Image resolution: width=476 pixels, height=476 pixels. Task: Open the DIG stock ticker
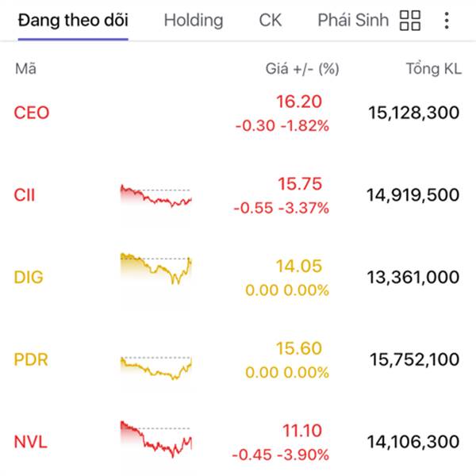tap(29, 278)
